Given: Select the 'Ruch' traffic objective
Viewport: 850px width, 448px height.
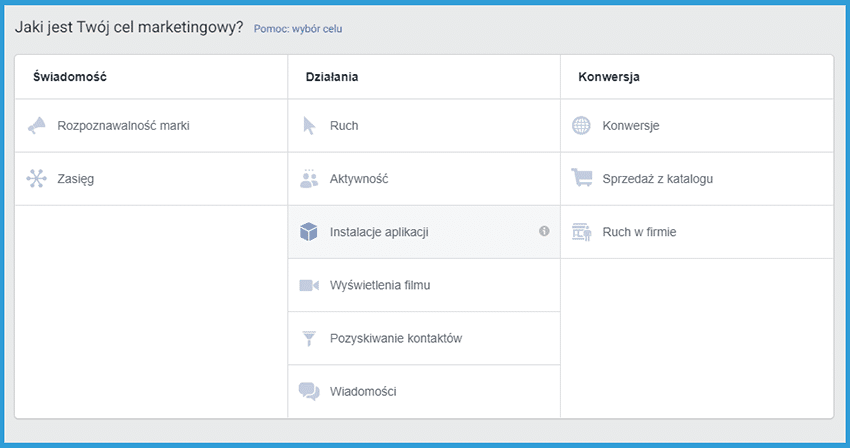Looking at the screenshot, I should pyautogui.click(x=424, y=125).
